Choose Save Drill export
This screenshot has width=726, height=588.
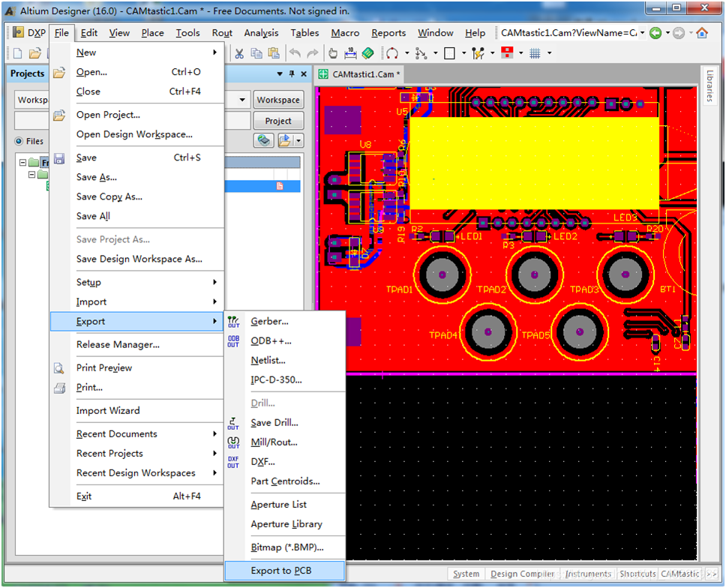(x=285, y=423)
